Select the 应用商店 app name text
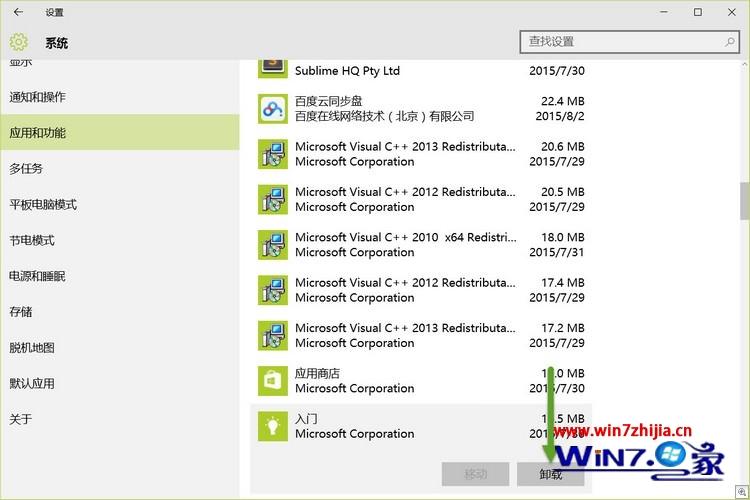750x500 pixels. 317,373
